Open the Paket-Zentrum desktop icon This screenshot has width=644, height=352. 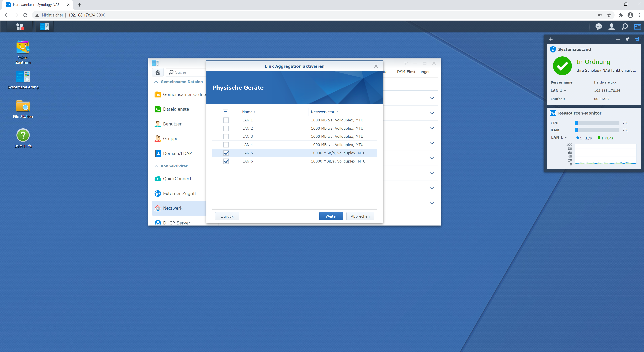(x=23, y=47)
